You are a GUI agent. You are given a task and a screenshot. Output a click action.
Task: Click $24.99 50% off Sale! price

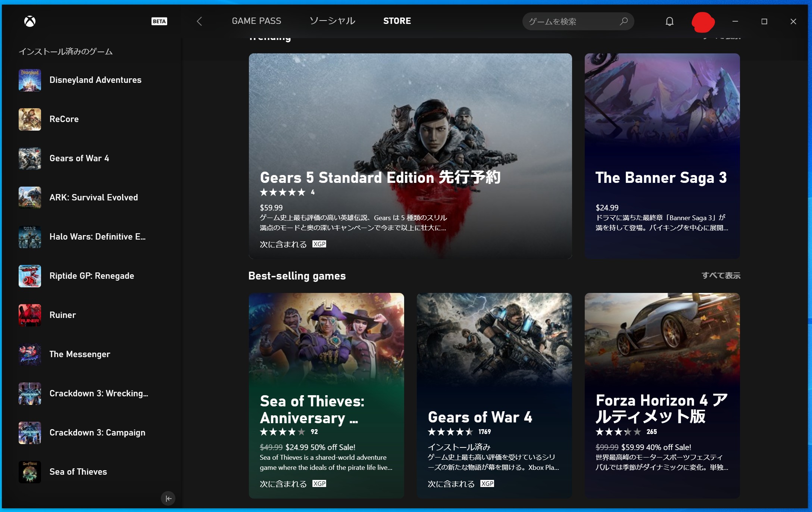pos(320,447)
